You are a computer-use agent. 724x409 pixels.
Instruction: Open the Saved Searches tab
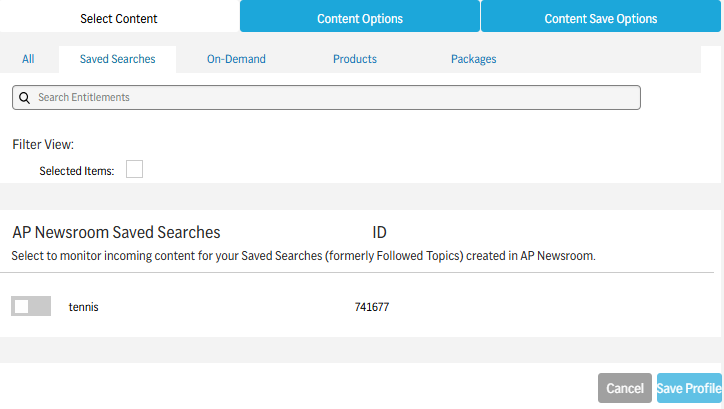coord(118,59)
